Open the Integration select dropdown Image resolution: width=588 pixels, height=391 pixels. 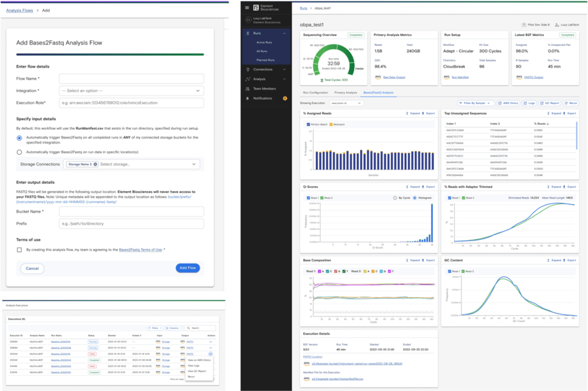pyautogui.click(x=131, y=91)
